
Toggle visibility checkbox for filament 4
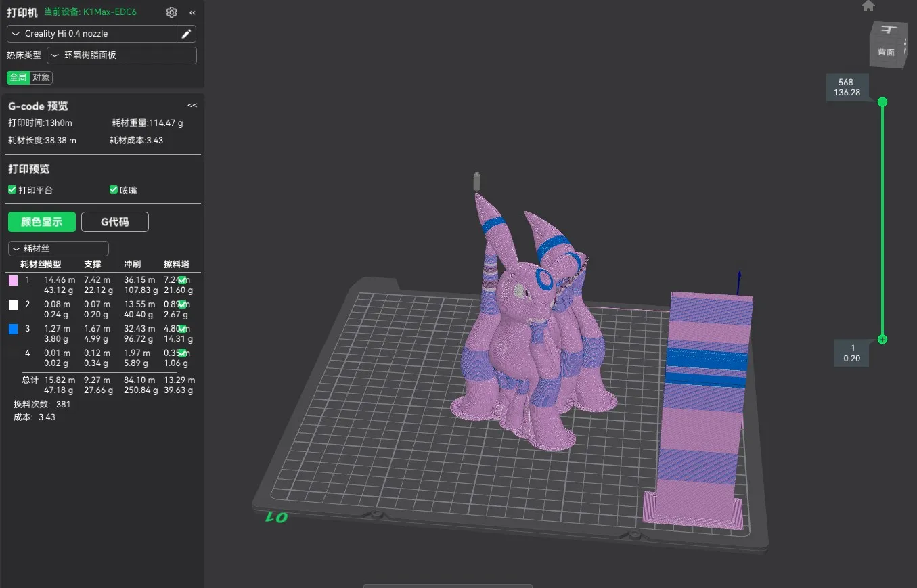(x=182, y=353)
